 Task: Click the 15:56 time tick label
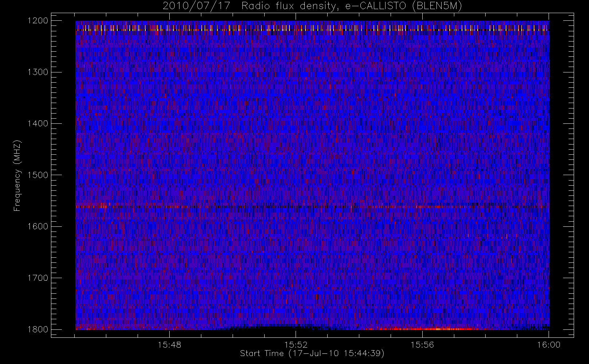(x=422, y=345)
